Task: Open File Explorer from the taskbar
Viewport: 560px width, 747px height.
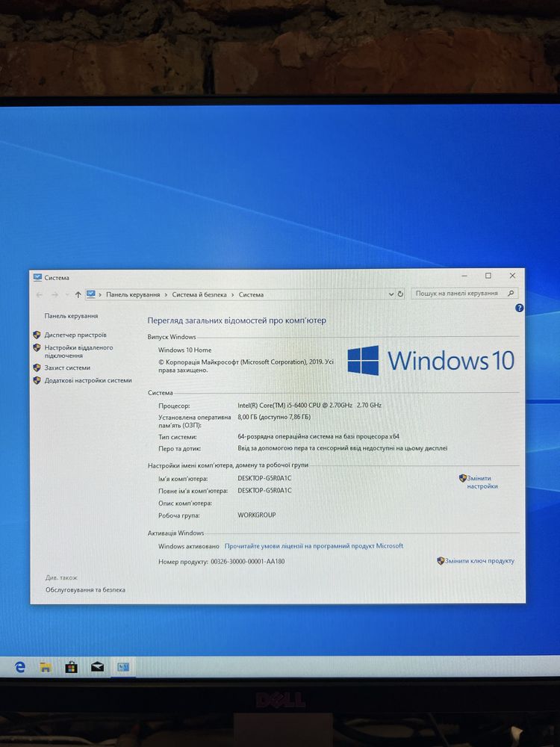Action: click(46, 667)
